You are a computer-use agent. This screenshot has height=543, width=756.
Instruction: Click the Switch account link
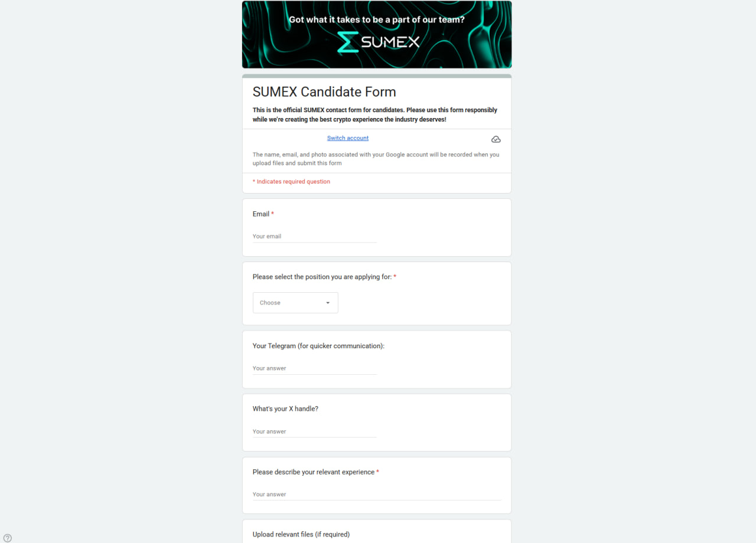click(348, 138)
